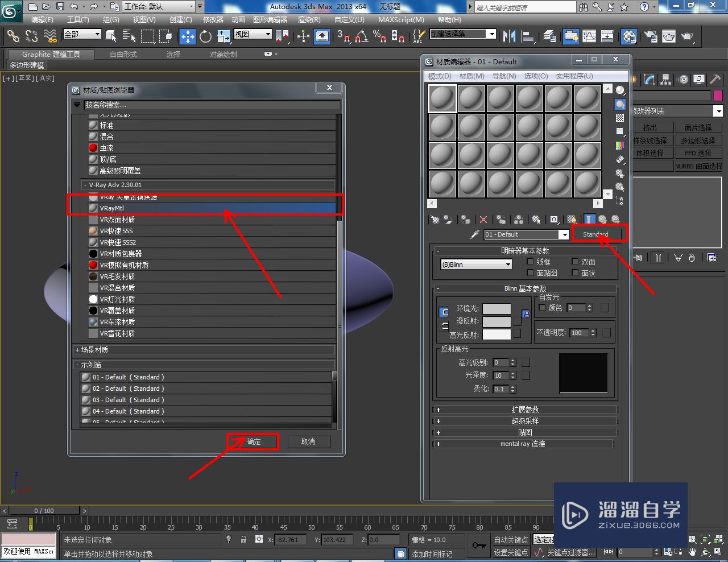Expand the 场景材质 group in browser
Viewport: 728px width, 562px height.
[x=205, y=350]
